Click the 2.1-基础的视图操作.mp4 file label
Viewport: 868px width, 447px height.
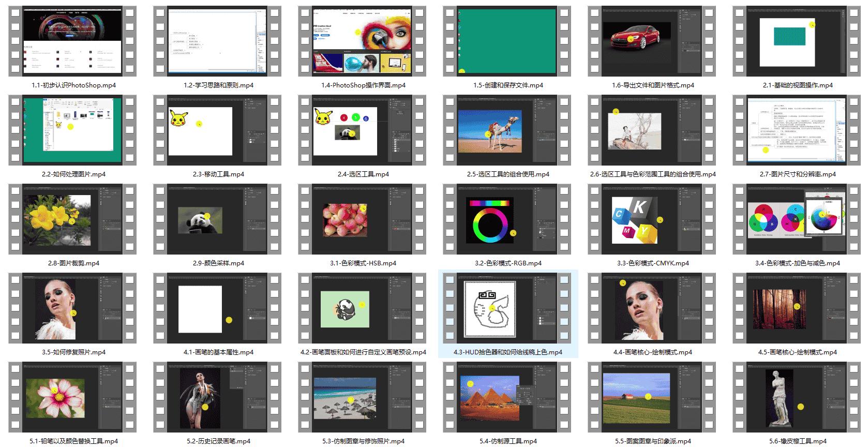(x=798, y=85)
